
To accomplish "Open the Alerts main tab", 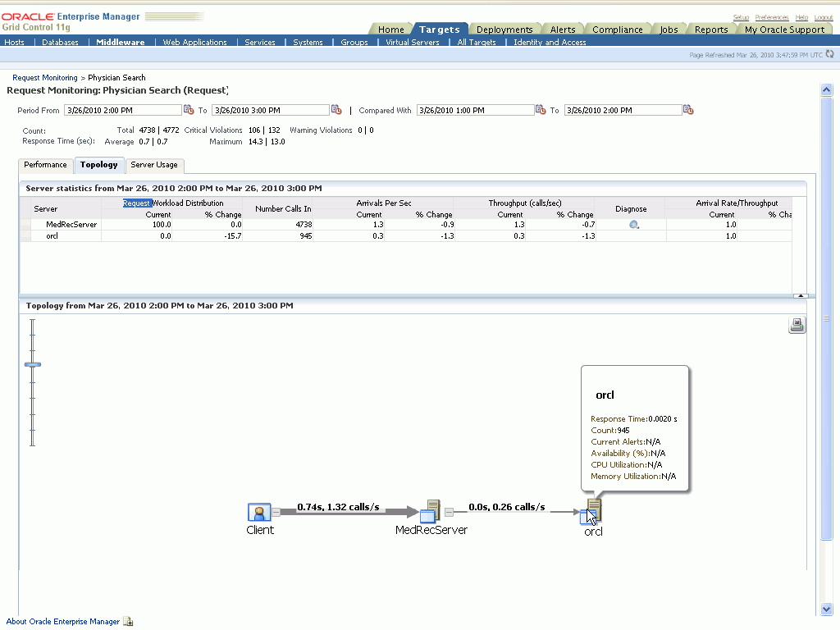I will 563,30.
